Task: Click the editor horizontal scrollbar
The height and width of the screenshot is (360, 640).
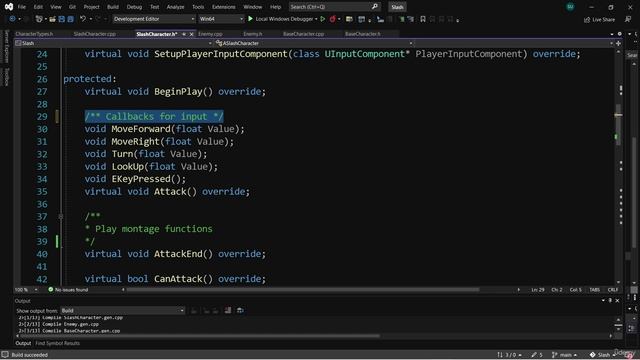Action: click(x=303, y=290)
